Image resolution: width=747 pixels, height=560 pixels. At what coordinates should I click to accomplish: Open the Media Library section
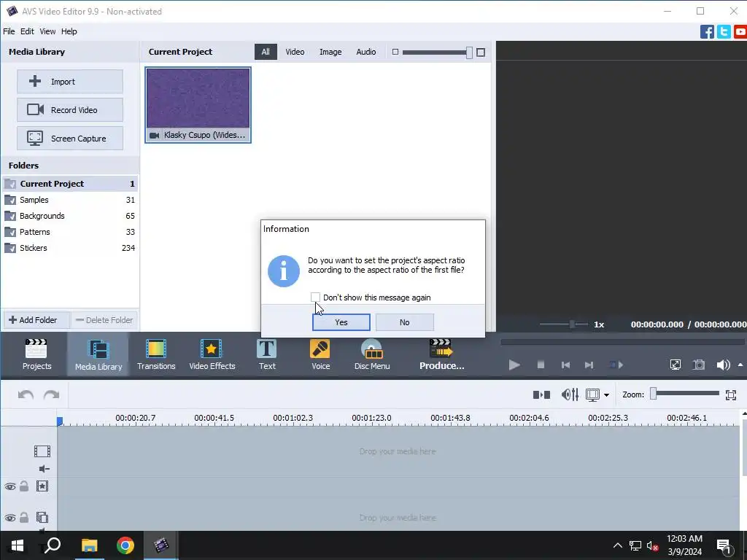pyautogui.click(x=98, y=354)
